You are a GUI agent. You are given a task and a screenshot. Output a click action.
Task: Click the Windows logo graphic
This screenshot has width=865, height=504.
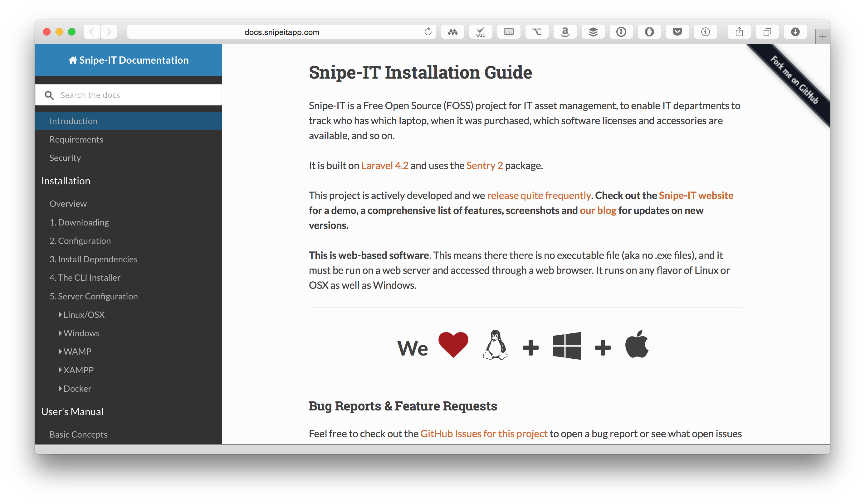click(567, 346)
